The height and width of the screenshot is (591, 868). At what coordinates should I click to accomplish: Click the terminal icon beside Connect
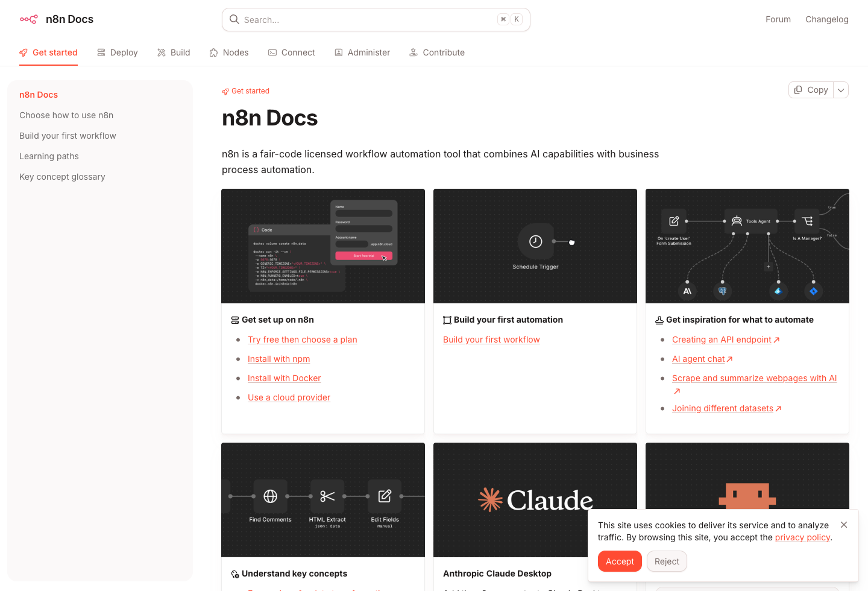(x=272, y=52)
